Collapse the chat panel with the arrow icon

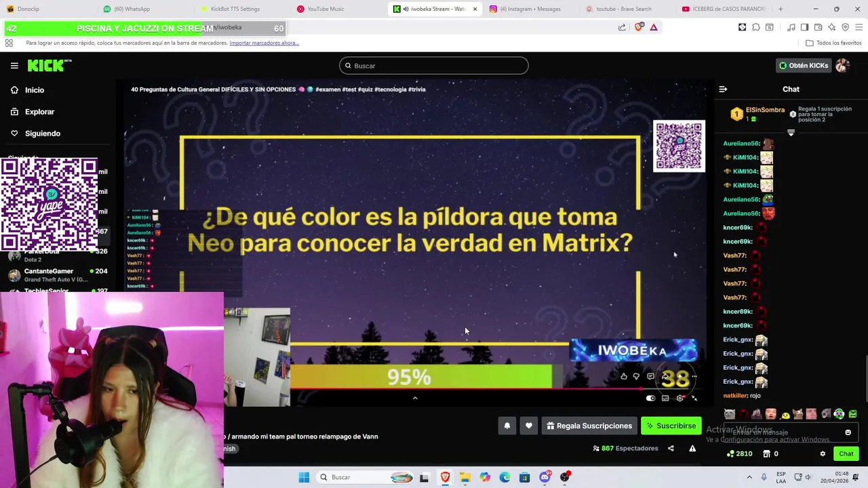point(723,89)
